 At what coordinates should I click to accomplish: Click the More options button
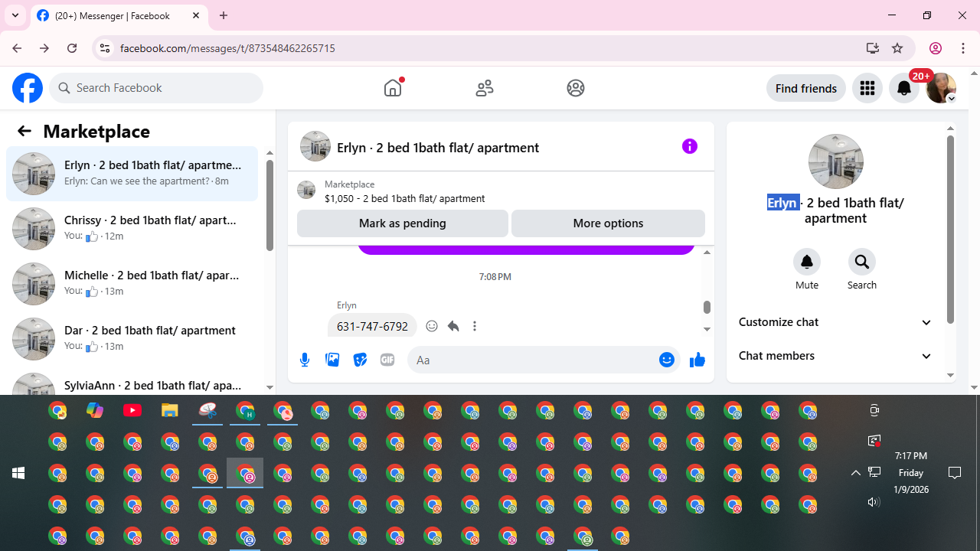[608, 223]
